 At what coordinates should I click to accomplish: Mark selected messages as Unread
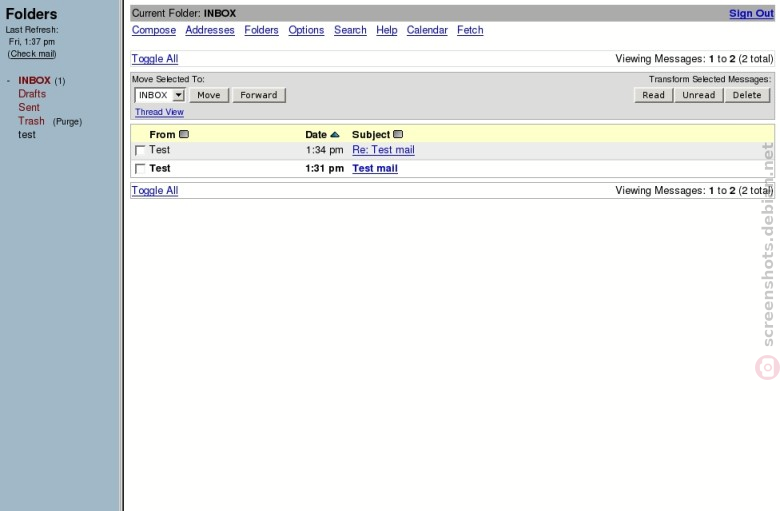[x=698, y=95]
